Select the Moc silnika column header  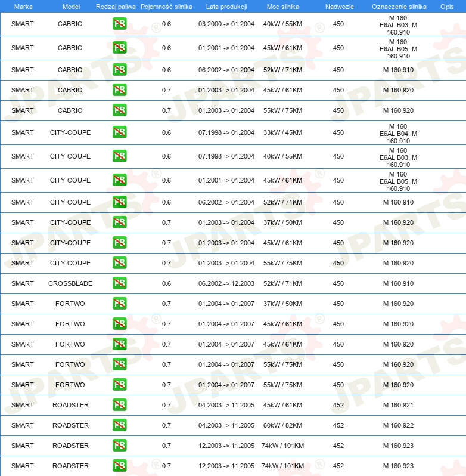(x=282, y=6)
